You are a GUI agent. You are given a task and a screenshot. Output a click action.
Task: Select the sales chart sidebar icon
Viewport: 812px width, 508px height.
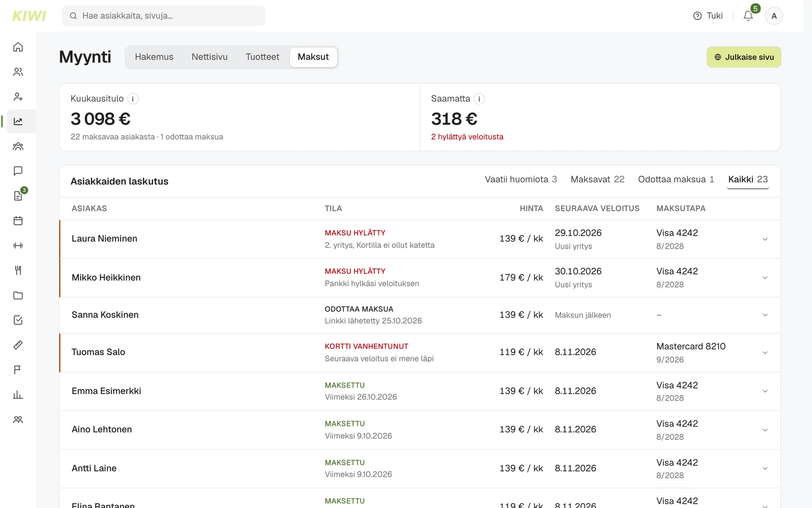(18, 122)
